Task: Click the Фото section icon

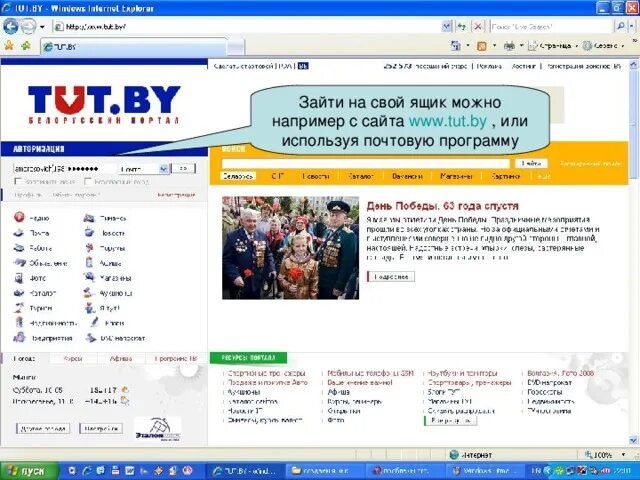Action: click(x=19, y=278)
